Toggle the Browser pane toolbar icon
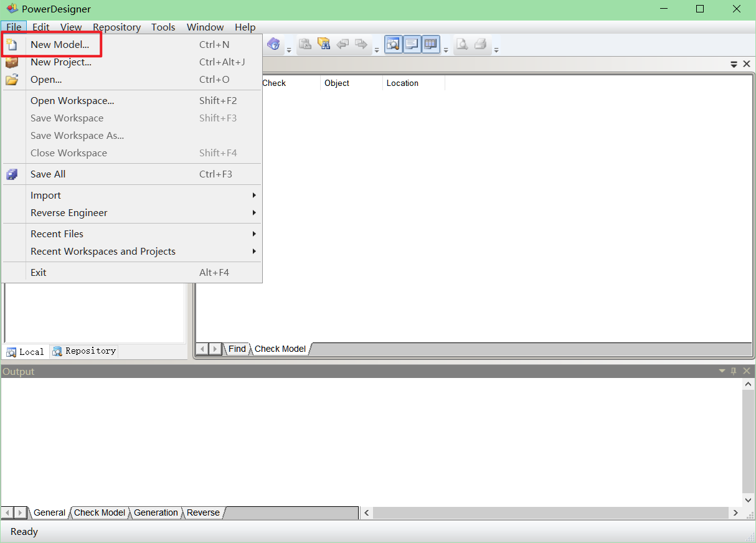756x543 pixels. coord(394,44)
